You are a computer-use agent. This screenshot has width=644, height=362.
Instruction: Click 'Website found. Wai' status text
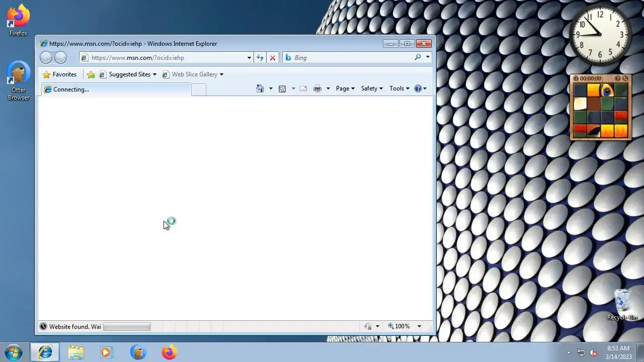tap(75, 327)
